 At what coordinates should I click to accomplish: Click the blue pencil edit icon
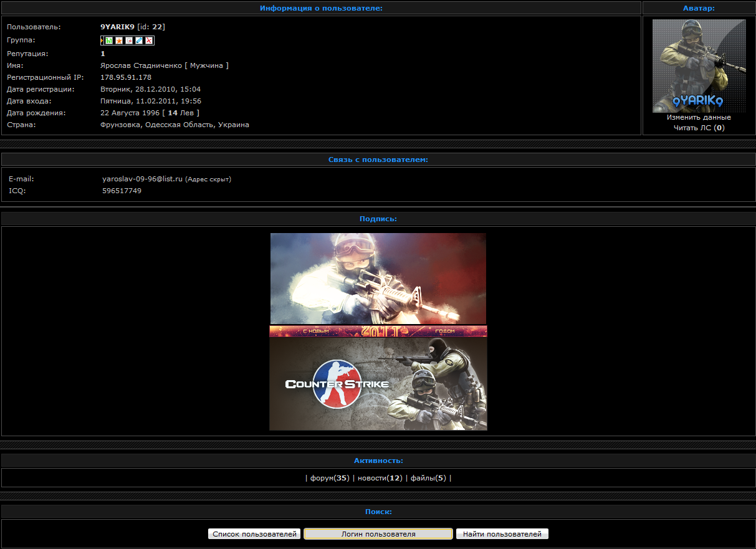(x=139, y=41)
